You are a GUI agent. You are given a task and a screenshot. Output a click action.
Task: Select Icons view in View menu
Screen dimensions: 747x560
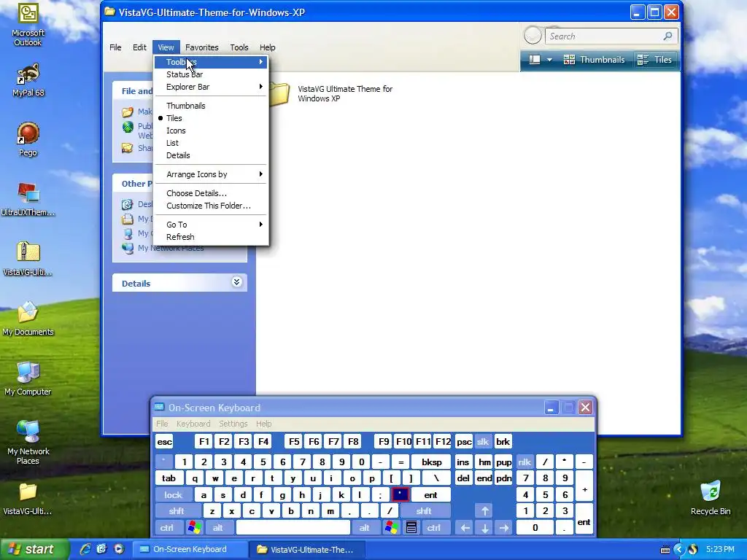[211, 131]
